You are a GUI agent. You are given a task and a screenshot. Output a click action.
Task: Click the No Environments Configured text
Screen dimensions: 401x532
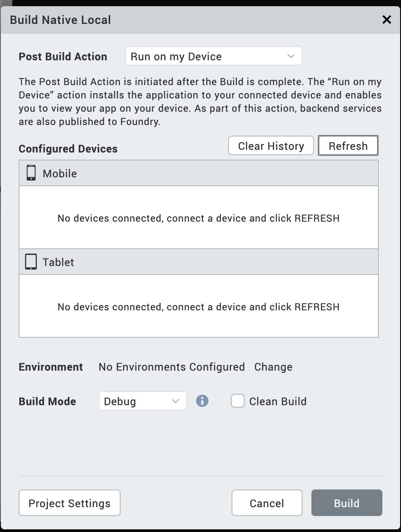172,367
